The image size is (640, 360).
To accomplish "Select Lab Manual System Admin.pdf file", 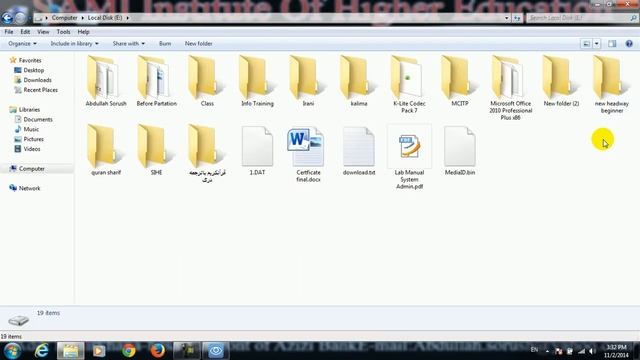I will click(409, 157).
